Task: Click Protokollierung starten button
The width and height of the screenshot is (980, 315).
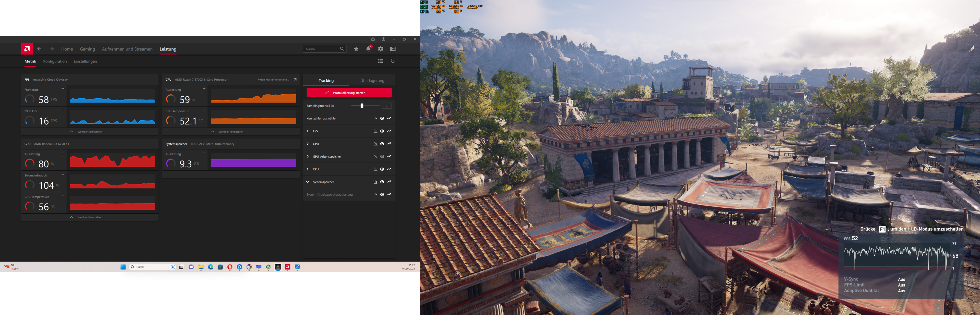Action: [349, 93]
